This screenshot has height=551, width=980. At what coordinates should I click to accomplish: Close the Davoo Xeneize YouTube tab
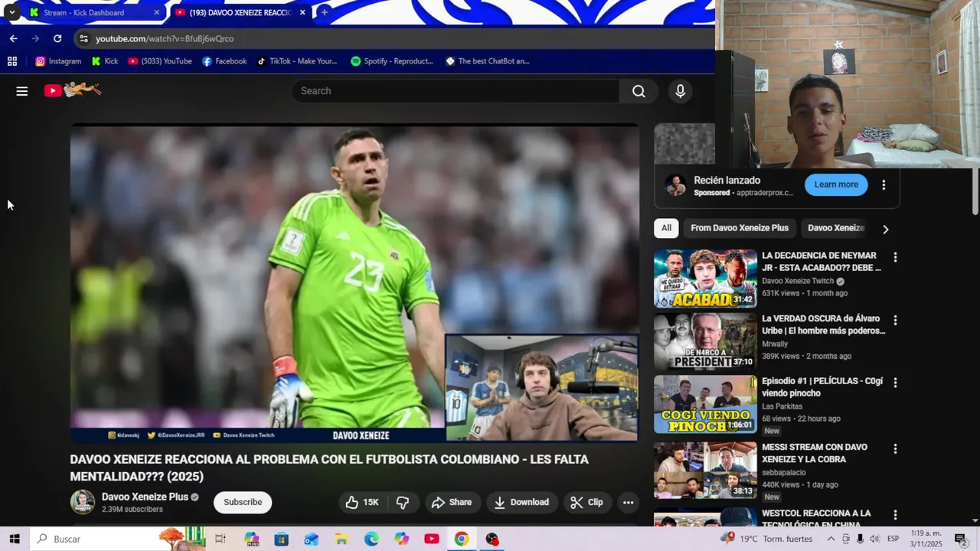(x=302, y=12)
